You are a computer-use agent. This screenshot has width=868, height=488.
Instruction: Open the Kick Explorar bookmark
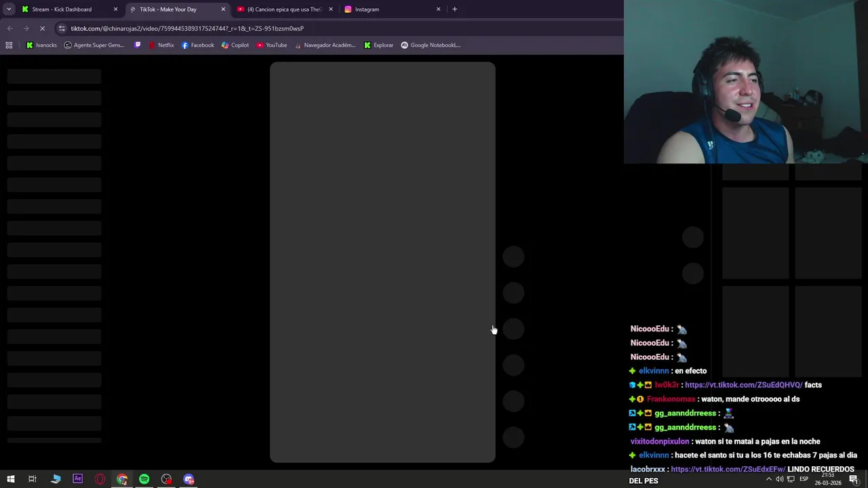point(378,45)
